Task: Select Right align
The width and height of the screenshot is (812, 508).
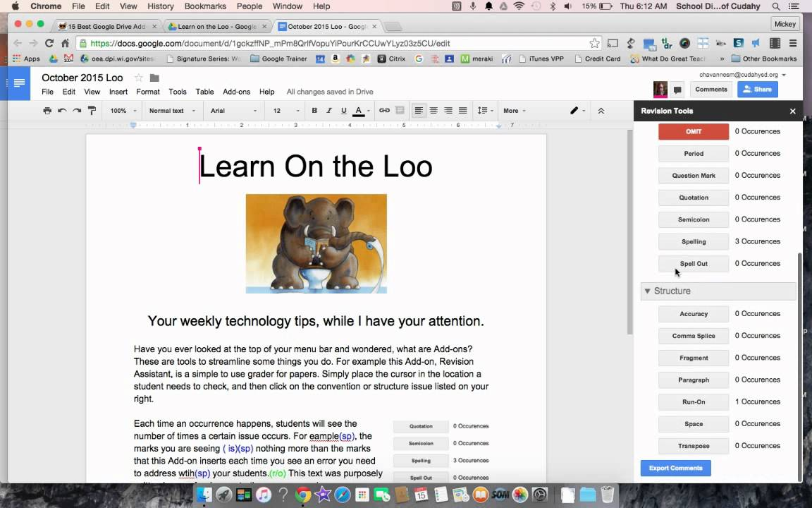Action: pyautogui.click(x=448, y=110)
